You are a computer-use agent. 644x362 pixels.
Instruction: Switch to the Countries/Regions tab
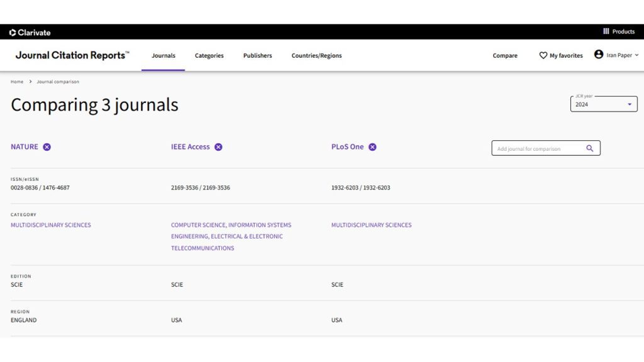317,55
